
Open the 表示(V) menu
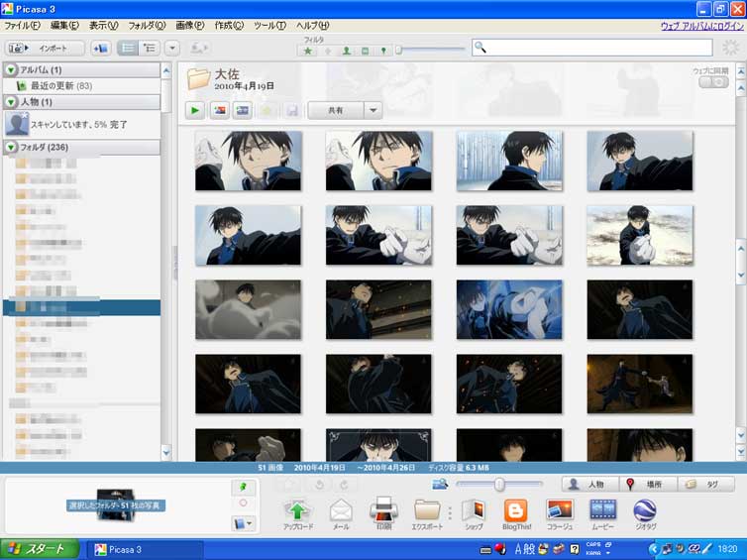point(103,26)
